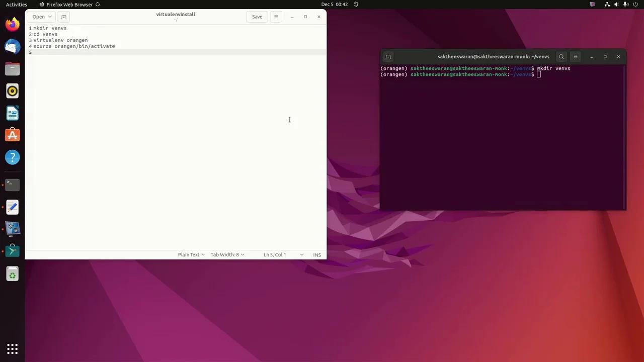Click the terminal search icon
This screenshot has width=644, height=362.
(x=561, y=57)
